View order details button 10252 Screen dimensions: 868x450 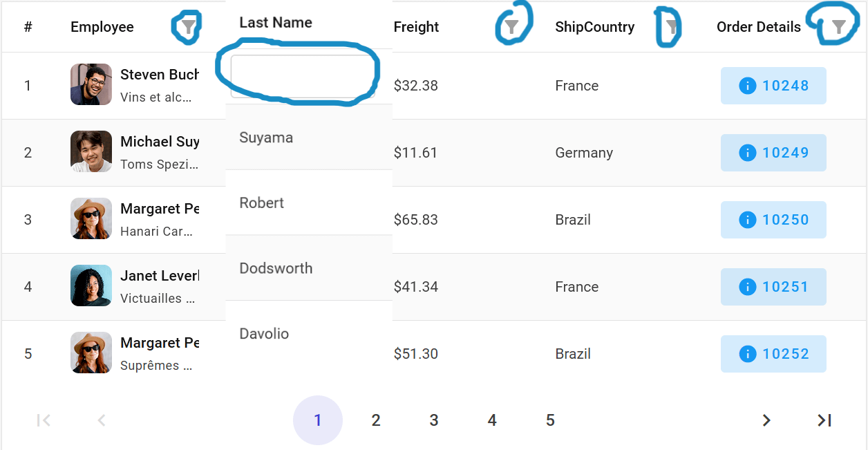(773, 354)
